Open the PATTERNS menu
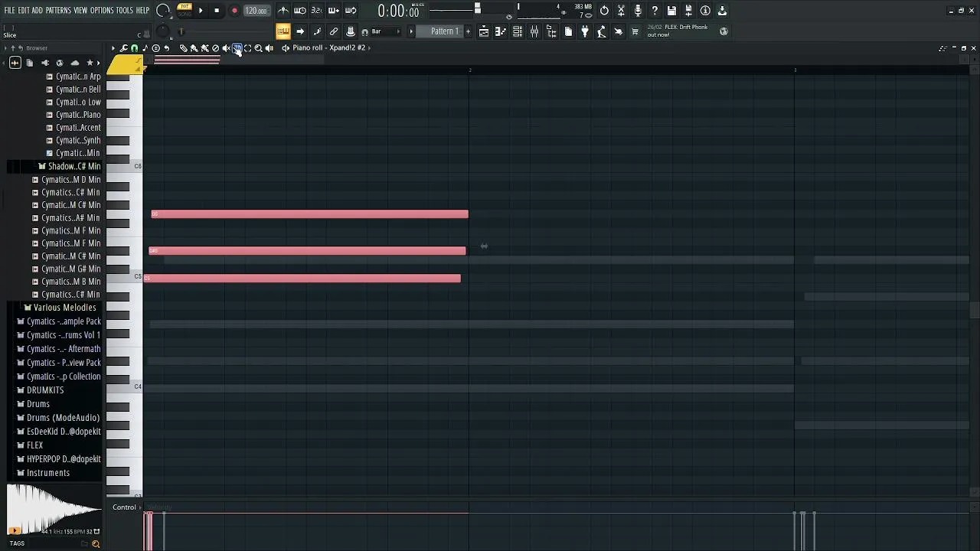 (58, 11)
